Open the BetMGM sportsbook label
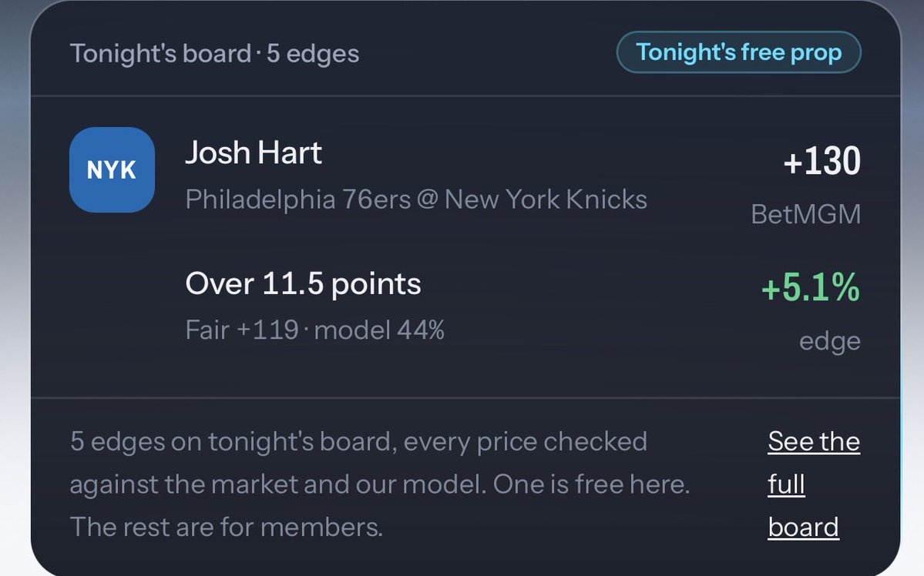The height and width of the screenshot is (576, 924). tap(805, 214)
